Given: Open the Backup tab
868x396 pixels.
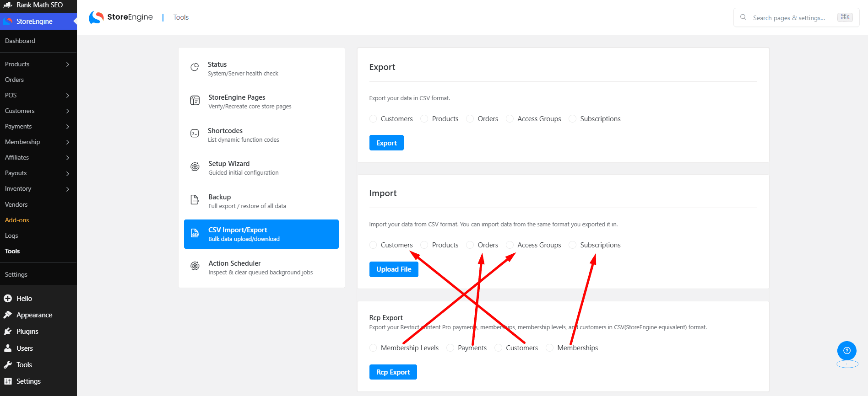Looking at the screenshot, I should (x=261, y=201).
